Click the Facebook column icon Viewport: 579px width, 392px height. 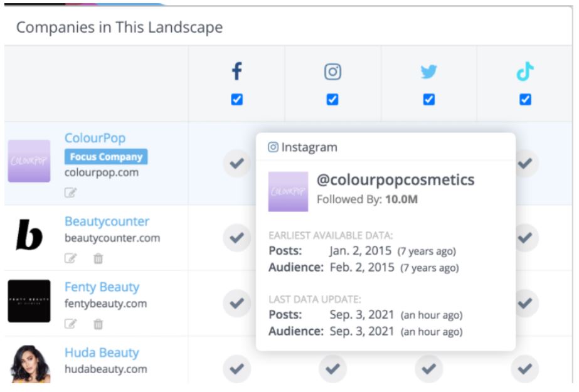pyautogui.click(x=236, y=72)
